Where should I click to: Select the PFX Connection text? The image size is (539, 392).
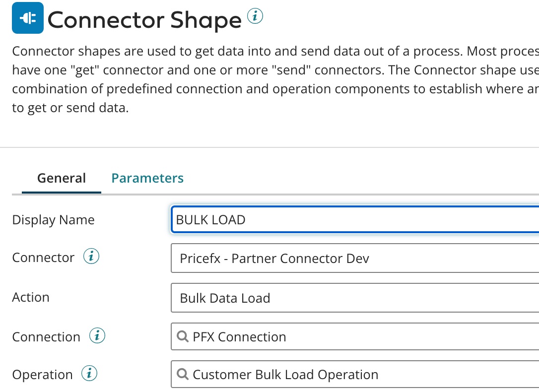(x=238, y=336)
